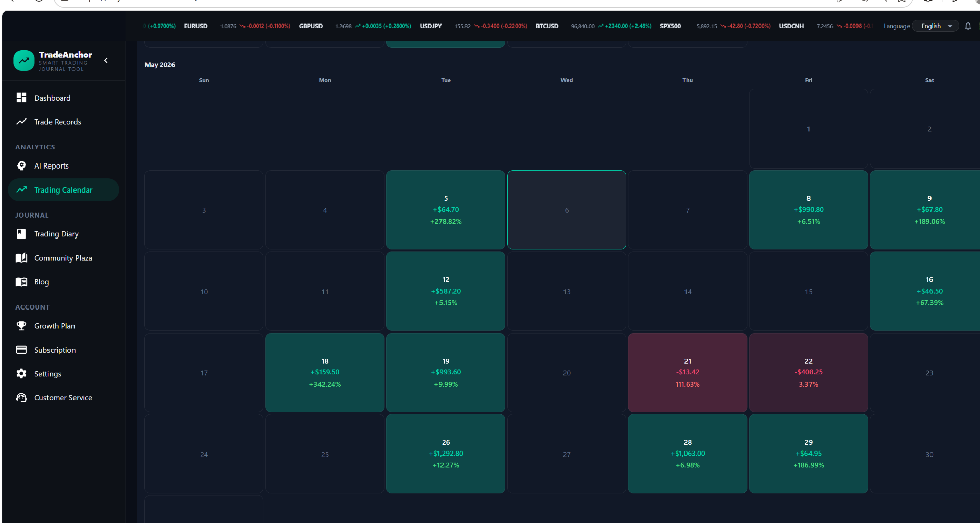Open May 19 showing +$993.60
This screenshot has width=980, height=523.
(x=446, y=373)
